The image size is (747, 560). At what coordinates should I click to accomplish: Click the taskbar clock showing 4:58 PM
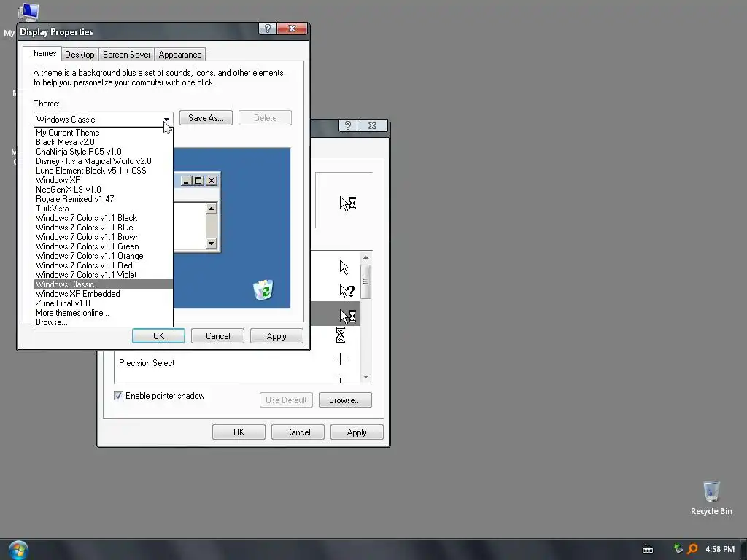pyautogui.click(x=720, y=549)
